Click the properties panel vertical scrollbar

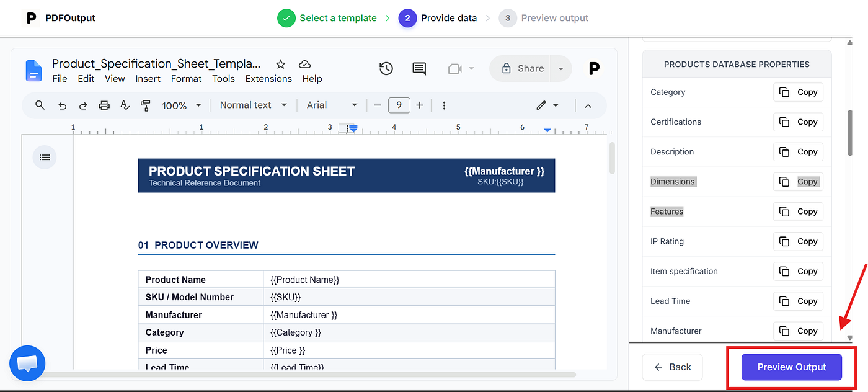[850, 133]
